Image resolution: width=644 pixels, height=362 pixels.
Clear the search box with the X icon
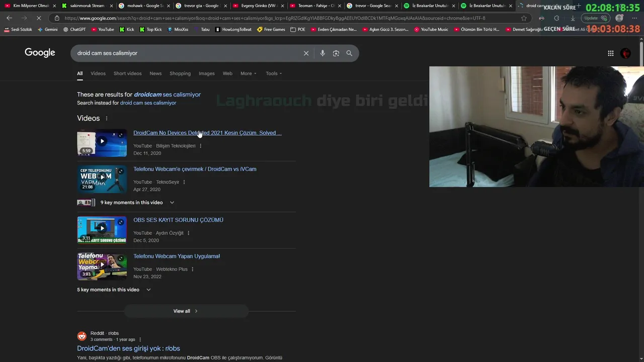306,53
